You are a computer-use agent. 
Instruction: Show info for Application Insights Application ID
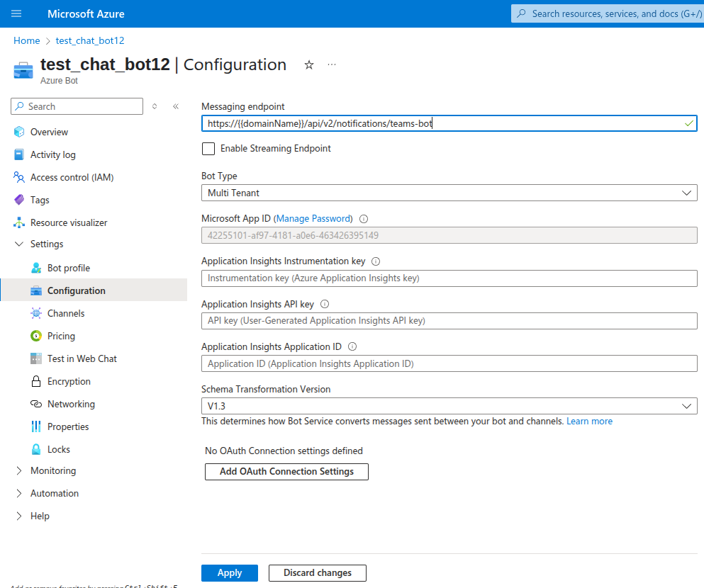click(352, 346)
